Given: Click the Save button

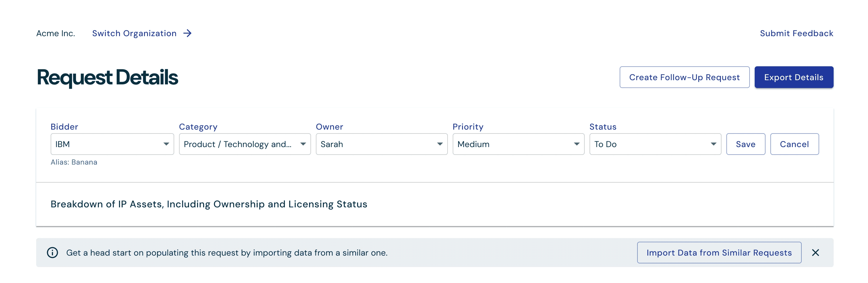Looking at the screenshot, I should (745, 144).
